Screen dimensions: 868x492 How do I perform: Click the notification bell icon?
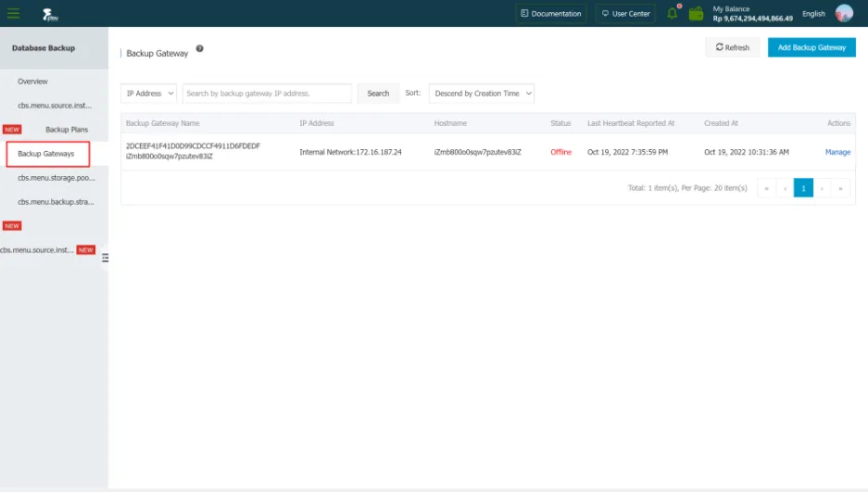point(673,13)
